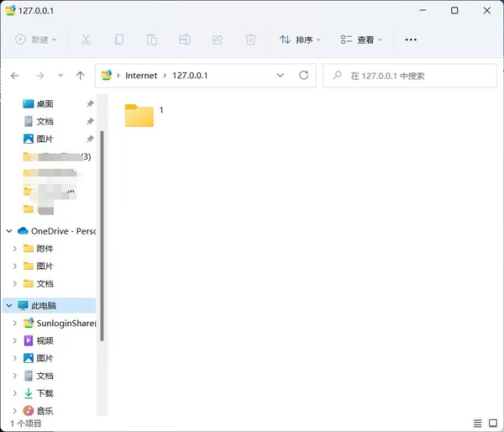Go up one directory level
The width and height of the screenshot is (504, 432).
click(81, 76)
